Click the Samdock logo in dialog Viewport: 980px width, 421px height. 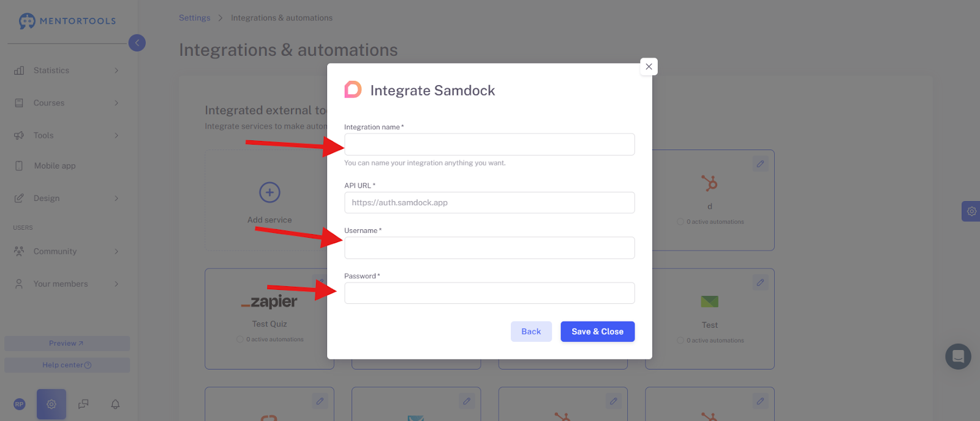pos(353,90)
